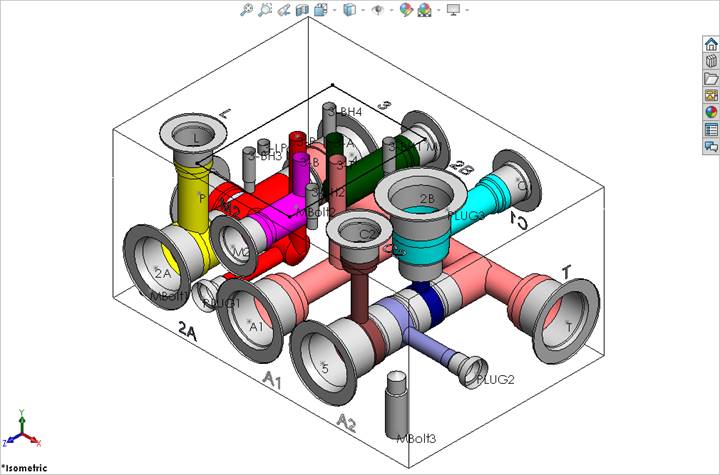This screenshot has width=720, height=475.
Task: Open Edit Appearance color sphere
Action: (406, 10)
